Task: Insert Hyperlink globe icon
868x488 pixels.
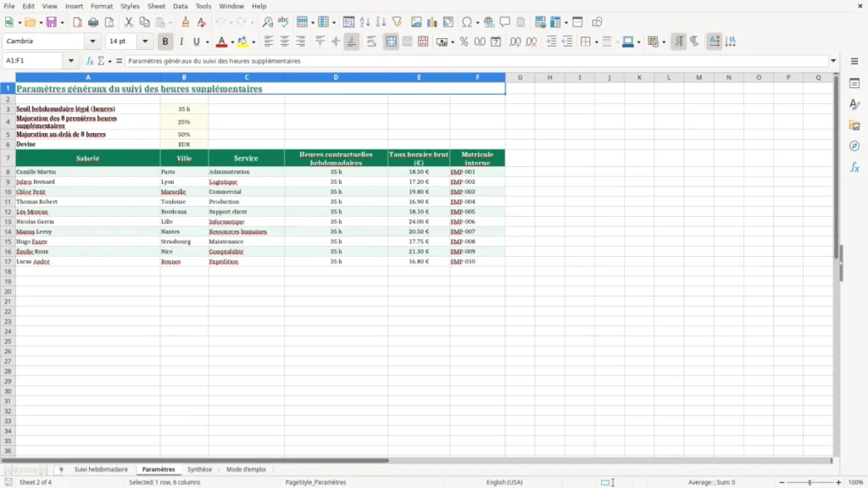Action: pyautogui.click(x=489, y=22)
